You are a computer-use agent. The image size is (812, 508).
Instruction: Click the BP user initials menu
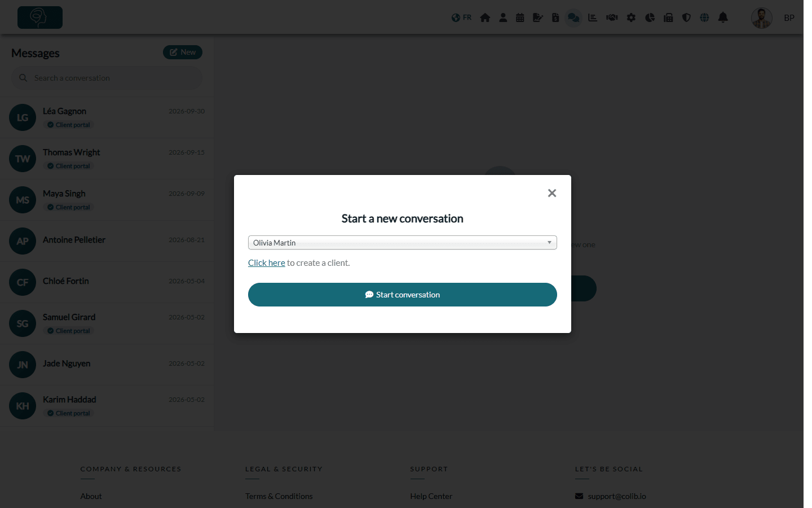tap(789, 18)
